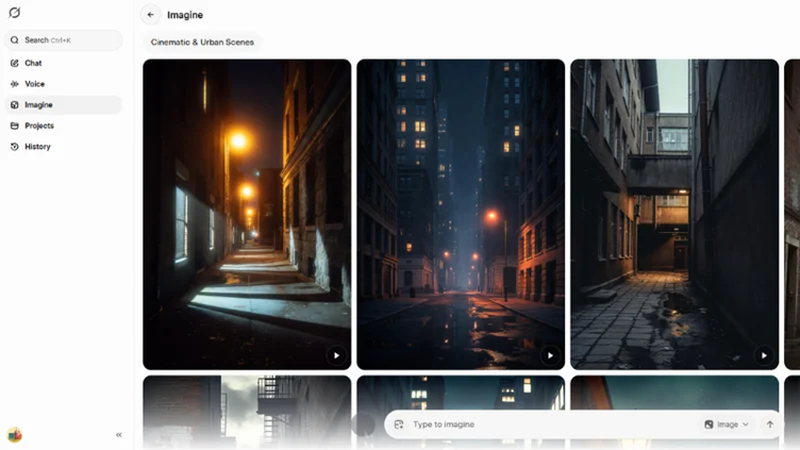Image resolution: width=800 pixels, height=450 pixels.
Task: Open the teal sky thumbnail in bottom row
Action: click(674, 393)
